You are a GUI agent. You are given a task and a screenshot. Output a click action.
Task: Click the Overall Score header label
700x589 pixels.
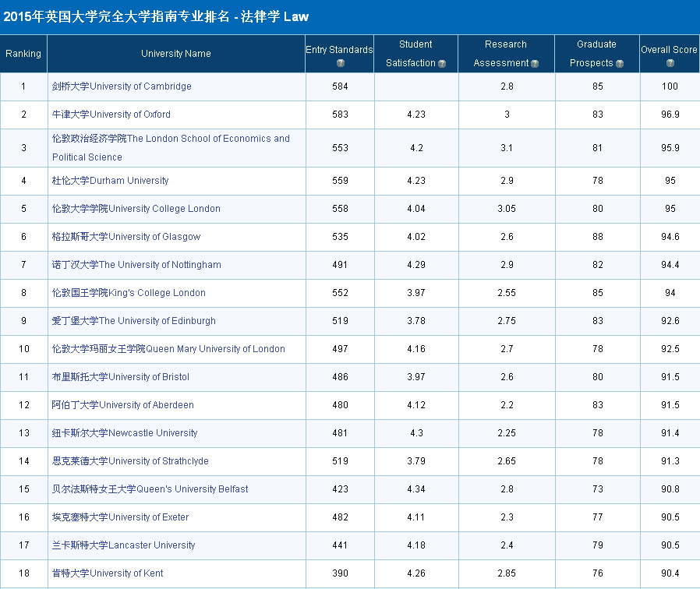(669, 50)
